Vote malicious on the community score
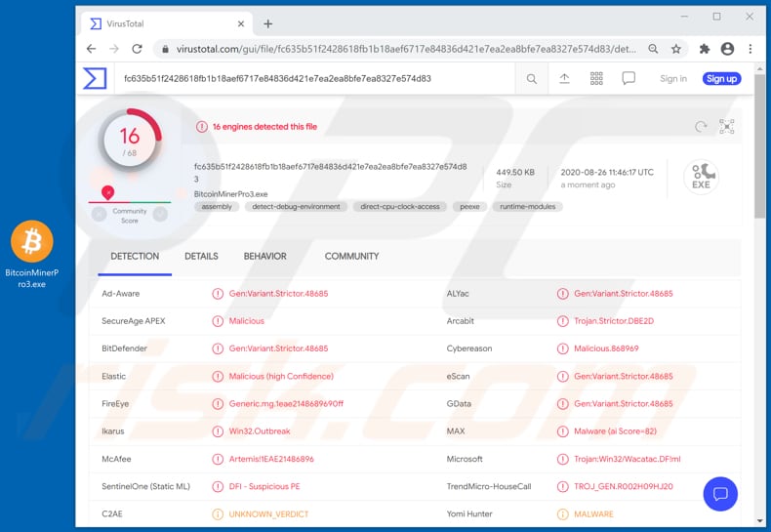 pos(100,214)
